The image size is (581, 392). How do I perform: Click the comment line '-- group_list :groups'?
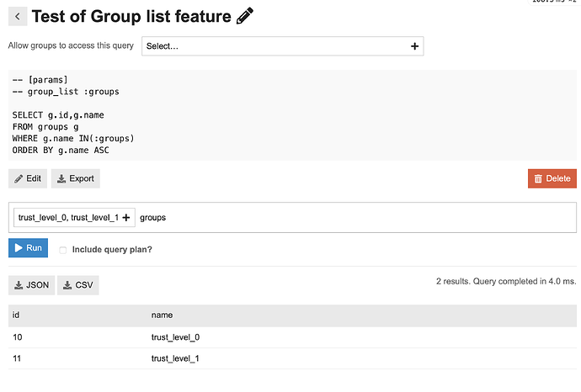66,92
